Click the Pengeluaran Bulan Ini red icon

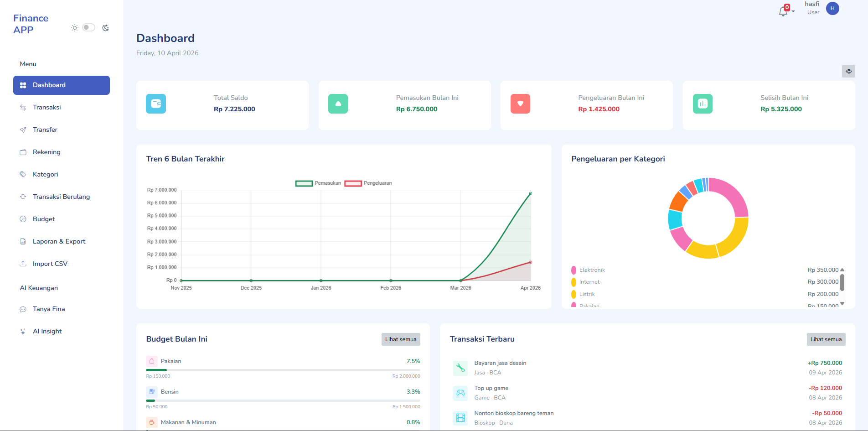pyautogui.click(x=520, y=104)
